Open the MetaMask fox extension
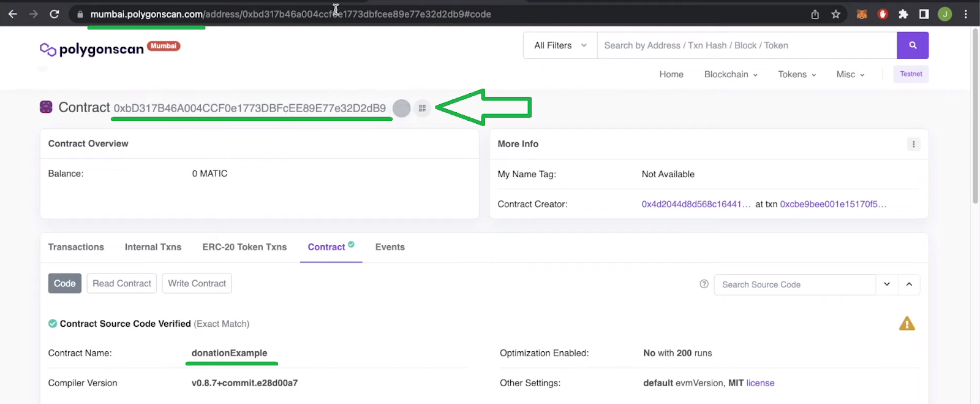 pyautogui.click(x=862, y=13)
